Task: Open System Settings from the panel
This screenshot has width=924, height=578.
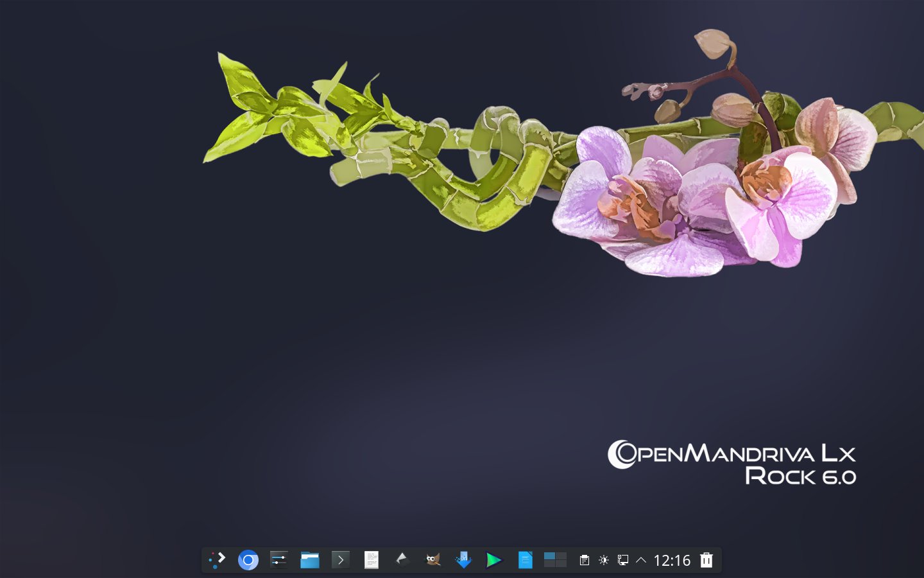Action: pyautogui.click(x=278, y=560)
